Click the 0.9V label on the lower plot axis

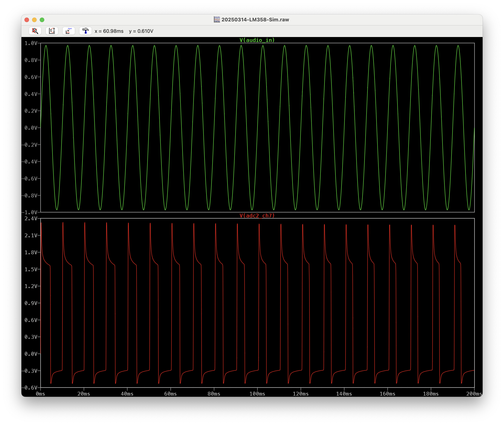31,303
